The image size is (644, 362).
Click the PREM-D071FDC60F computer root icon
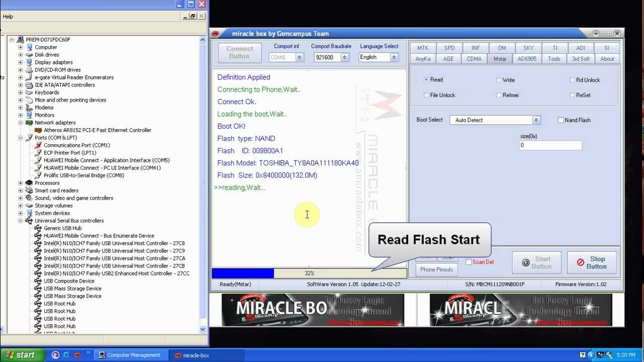[x=20, y=40]
